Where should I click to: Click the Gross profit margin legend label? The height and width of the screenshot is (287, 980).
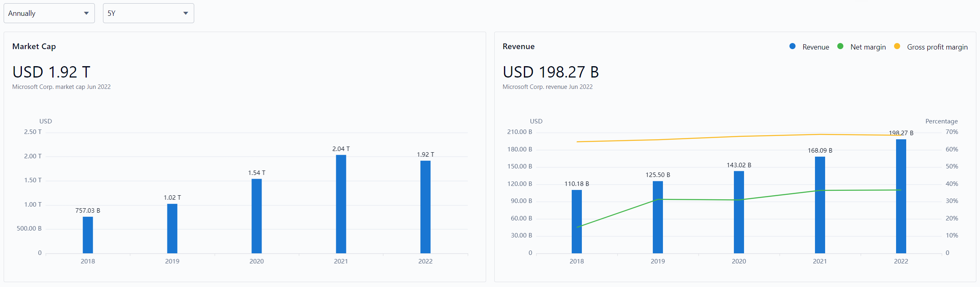tap(937, 47)
